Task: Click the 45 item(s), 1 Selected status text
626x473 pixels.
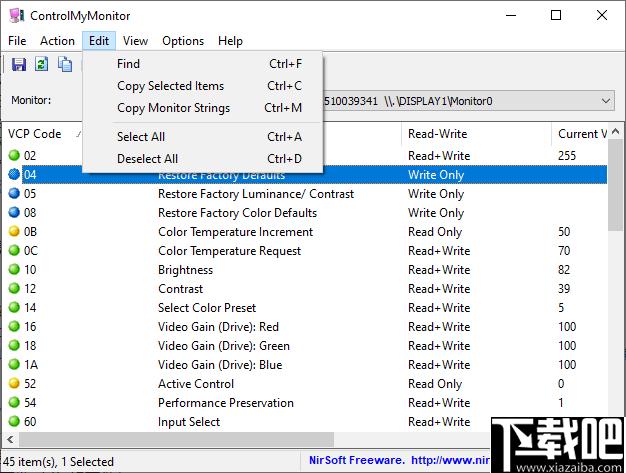Action: pyautogui.click(x=58, y=461)
